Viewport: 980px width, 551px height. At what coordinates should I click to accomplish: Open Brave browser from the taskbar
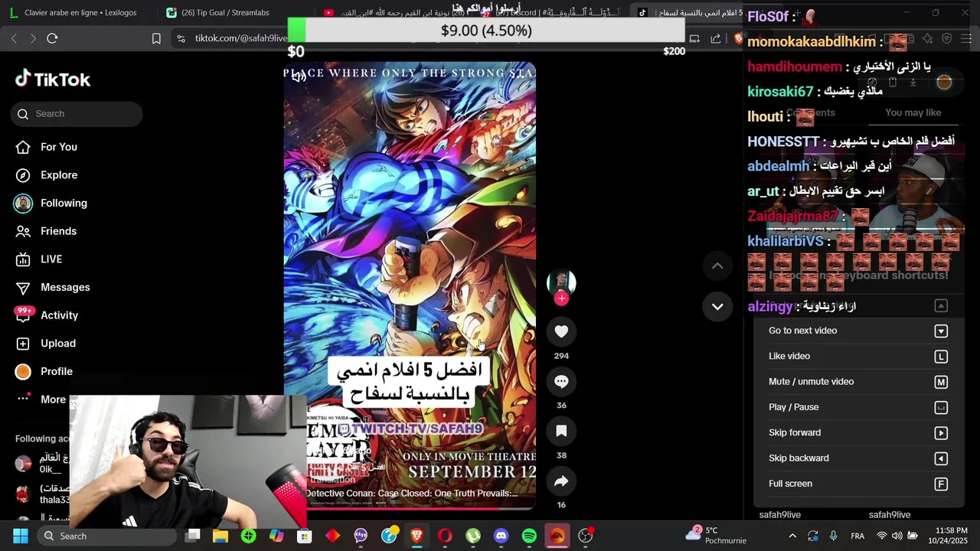417,536
